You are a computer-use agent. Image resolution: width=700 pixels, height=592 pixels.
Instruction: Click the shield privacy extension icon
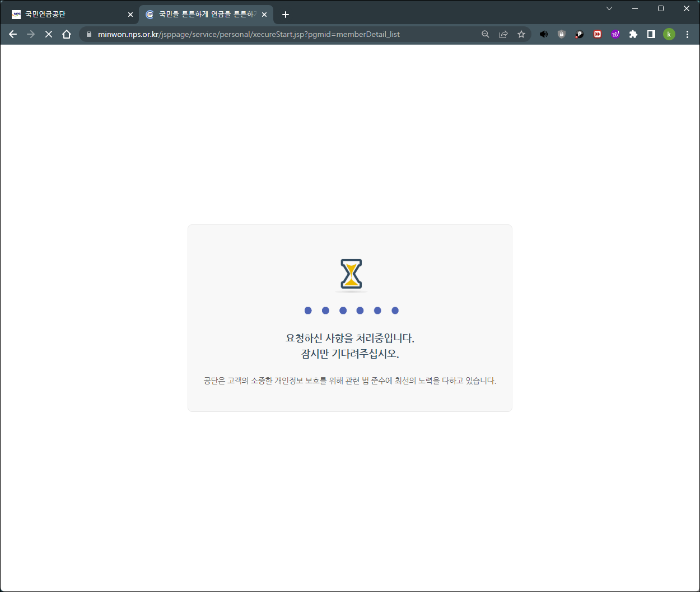561,34
